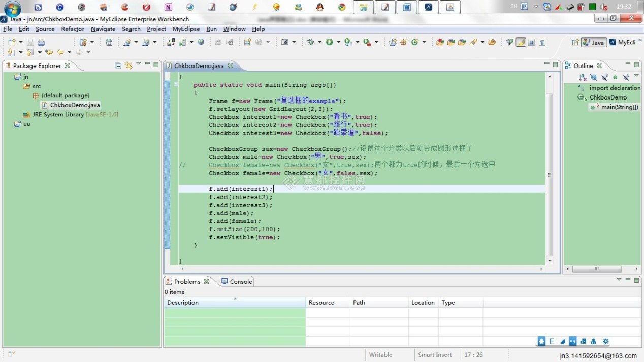Click the Debug bug icon in toolbar
644x362 pixels.
[310, 42]
